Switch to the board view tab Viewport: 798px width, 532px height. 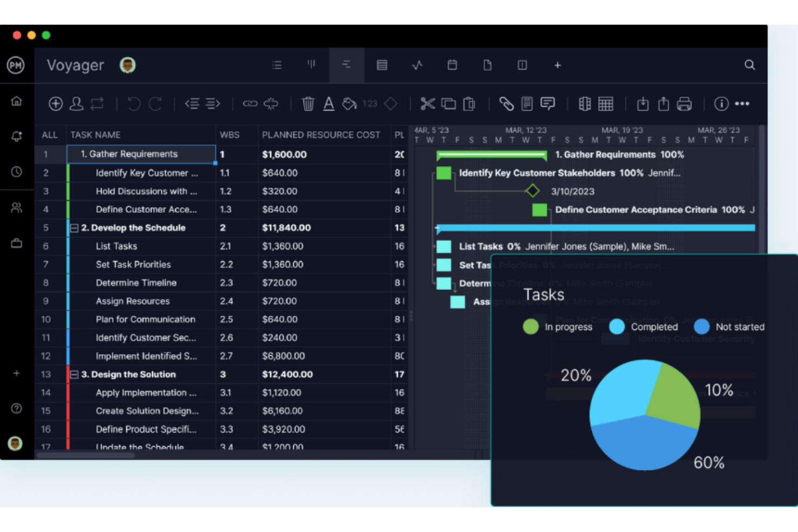click(312, 65)
